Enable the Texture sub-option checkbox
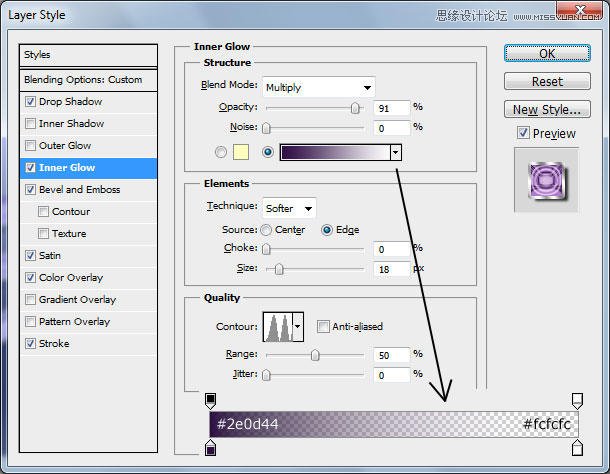610x474 pixels. [x=43, y=233]
